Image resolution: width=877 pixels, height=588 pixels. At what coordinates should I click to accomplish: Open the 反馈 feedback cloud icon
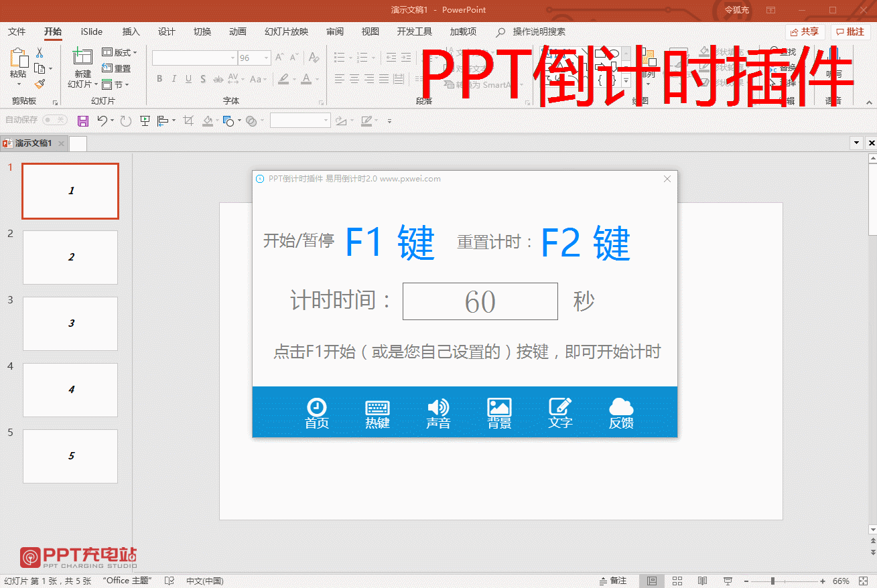click(621, 411)
